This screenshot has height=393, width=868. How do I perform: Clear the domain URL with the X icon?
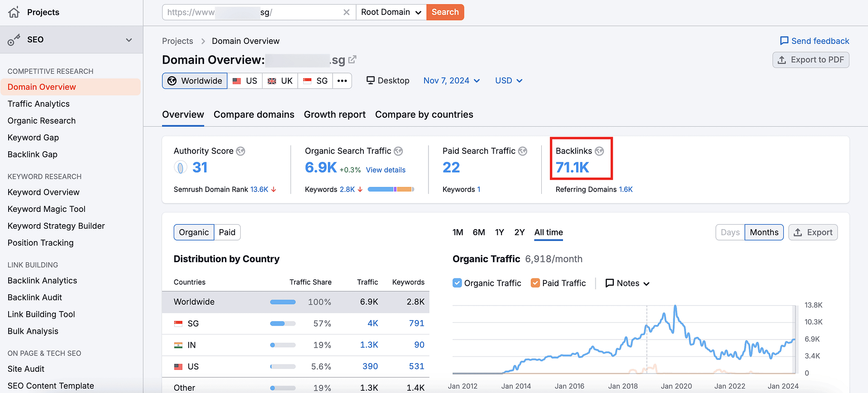pyautogui.click(x=346, y=12)
